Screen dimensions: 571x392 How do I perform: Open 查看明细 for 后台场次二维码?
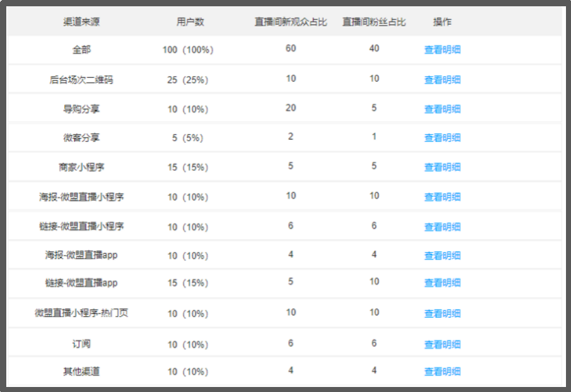click(442, 80)
